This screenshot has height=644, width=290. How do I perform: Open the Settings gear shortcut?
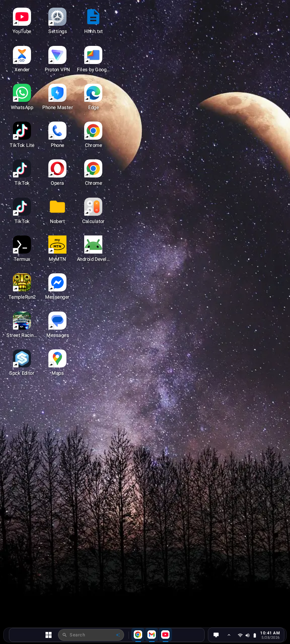point(57,17)
